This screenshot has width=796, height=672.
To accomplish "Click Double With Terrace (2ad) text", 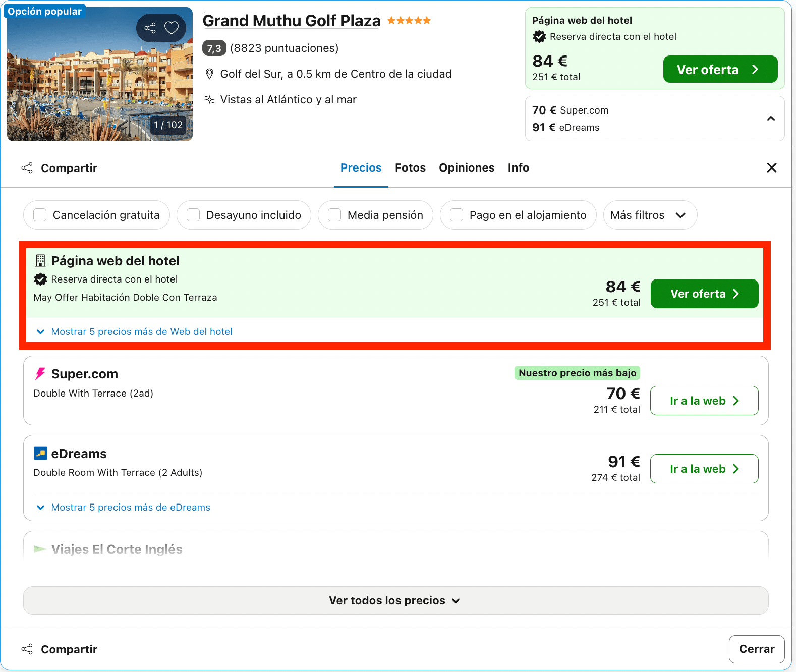I will pos(93,393).
